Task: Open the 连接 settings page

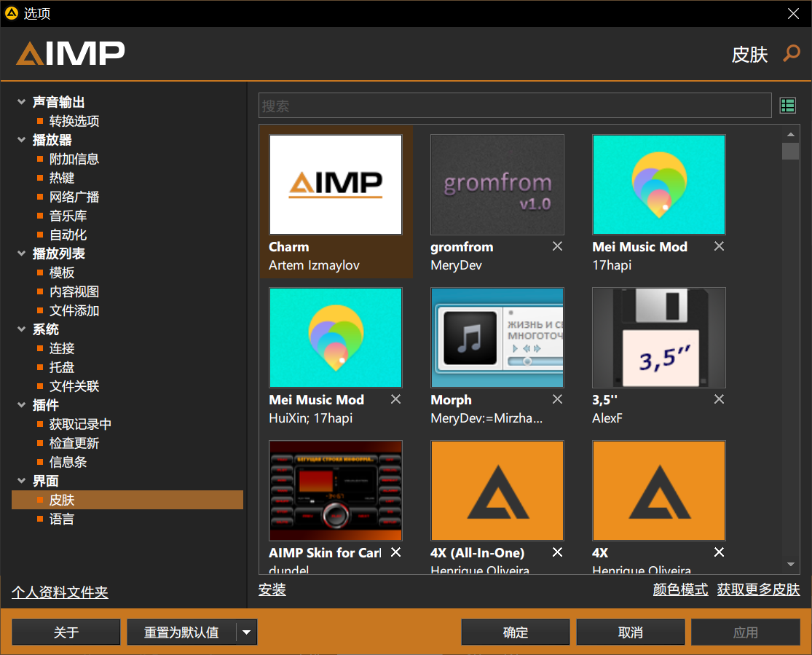Action: [62, 348]
